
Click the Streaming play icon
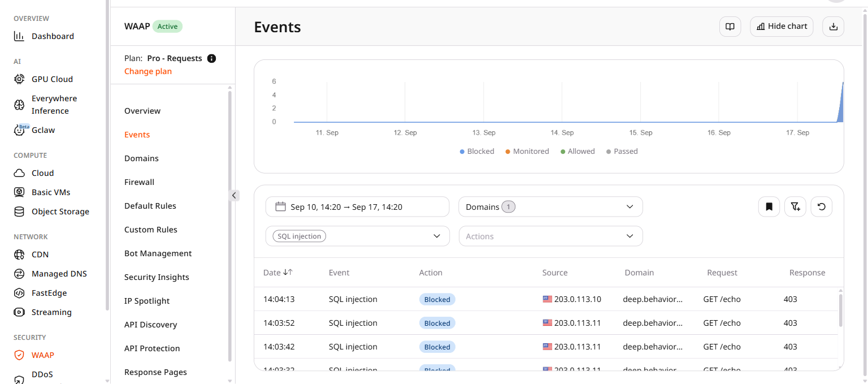(19, 312)
